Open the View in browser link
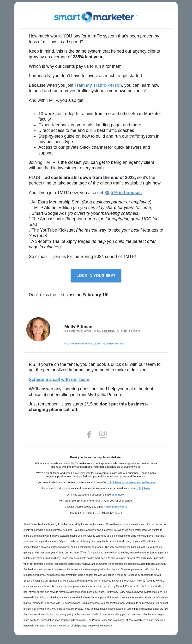This screenshot has width=192, height=644. click(115, 507)
